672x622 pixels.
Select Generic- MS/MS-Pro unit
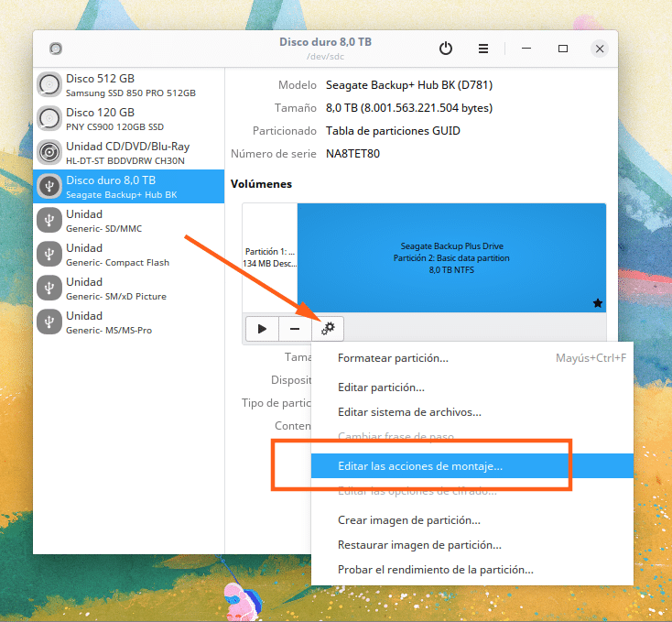tap(128, 322)
